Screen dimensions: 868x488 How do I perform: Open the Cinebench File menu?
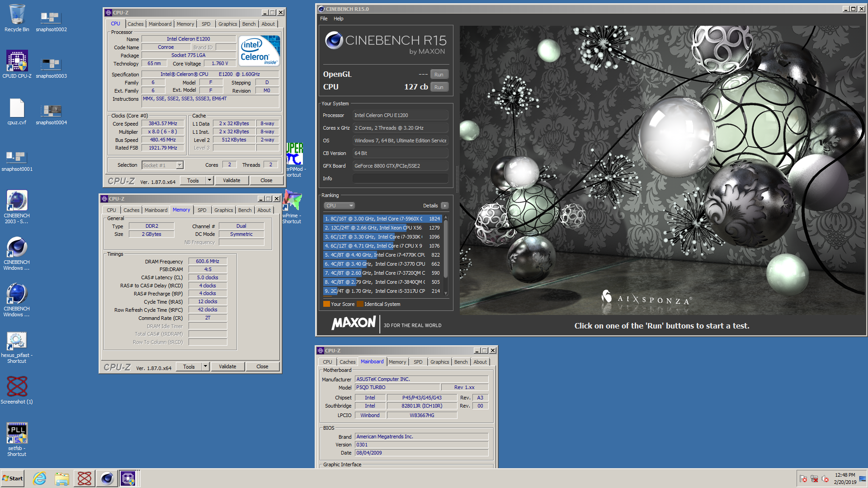click(x=324, y=19)
